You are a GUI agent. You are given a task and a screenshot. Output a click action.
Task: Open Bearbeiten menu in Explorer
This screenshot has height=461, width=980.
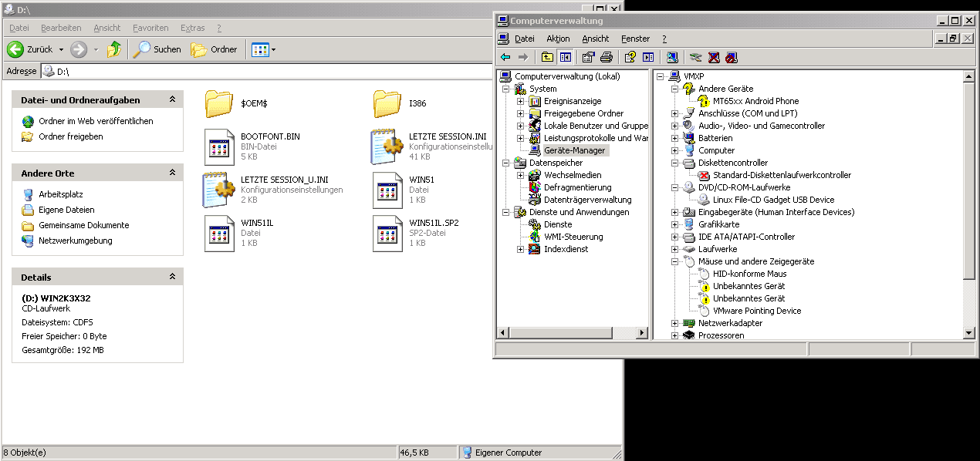(x=61, y=28)
